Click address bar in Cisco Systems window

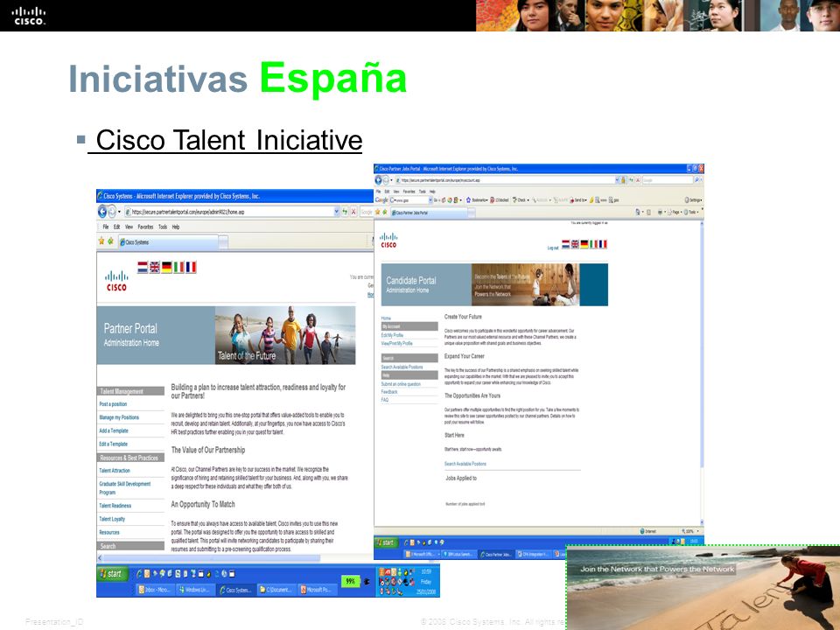click(228, 212)
